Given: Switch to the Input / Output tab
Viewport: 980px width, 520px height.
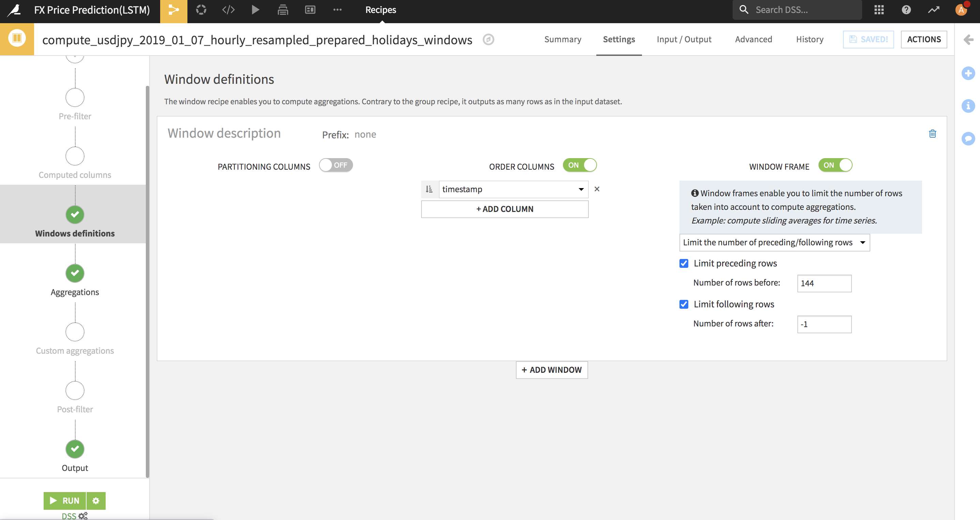Looking at the screenshot, I should (684, 39).
